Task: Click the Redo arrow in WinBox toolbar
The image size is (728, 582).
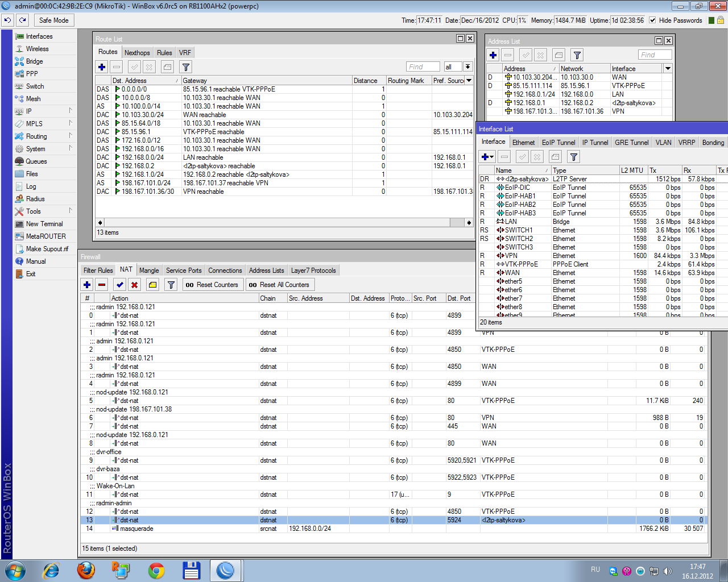Action: pyautogui.click(x=23, y=20)
